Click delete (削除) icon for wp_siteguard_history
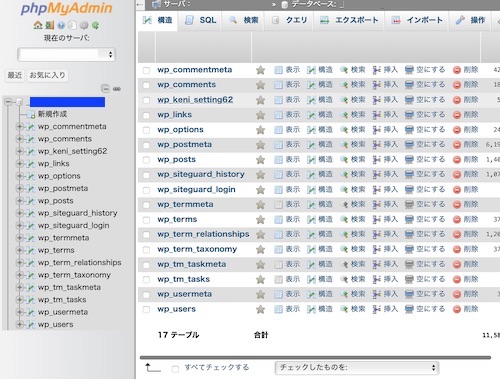This screenshot has height=379, width=500. pyautogui.click(x=457, y=175)
